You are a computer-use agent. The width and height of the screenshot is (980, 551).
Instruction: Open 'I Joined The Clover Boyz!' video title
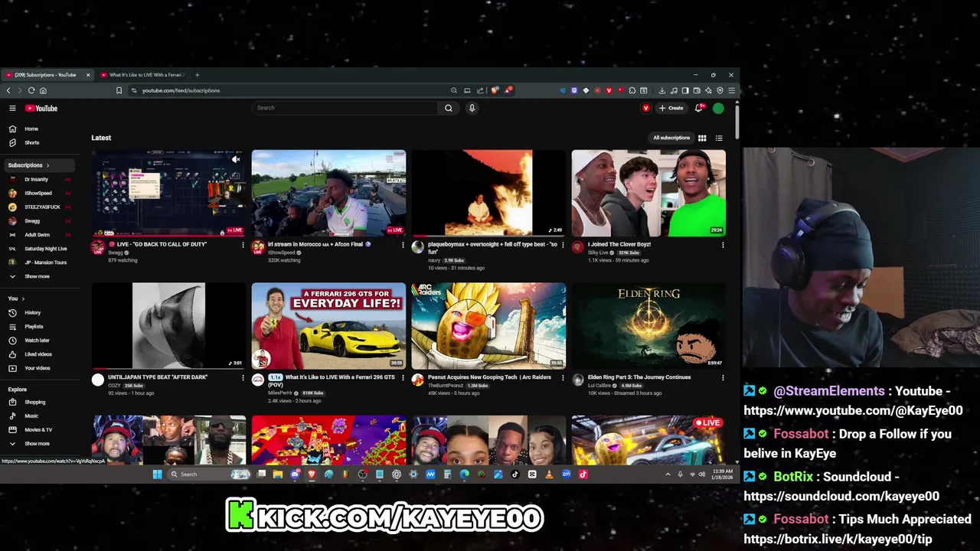619,244
